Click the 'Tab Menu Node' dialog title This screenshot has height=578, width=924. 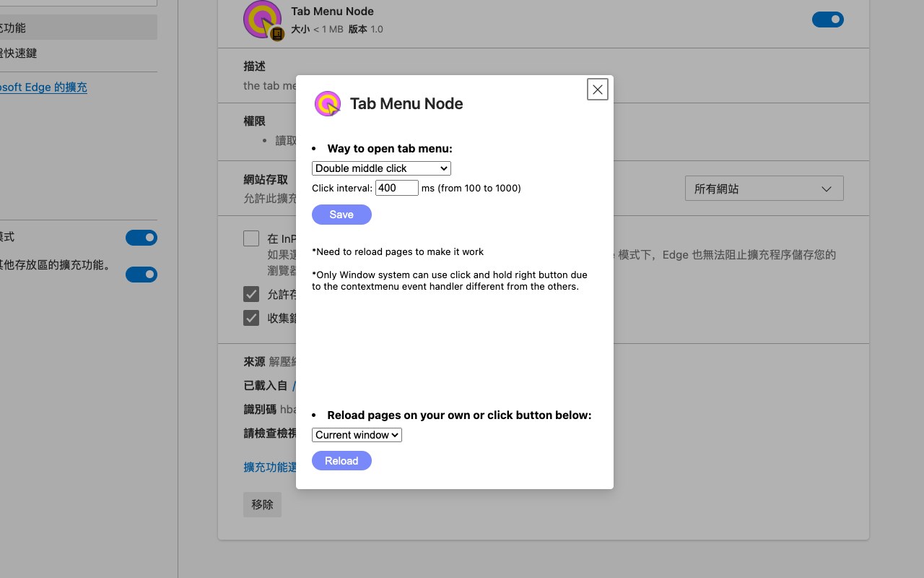coord(406,103)
